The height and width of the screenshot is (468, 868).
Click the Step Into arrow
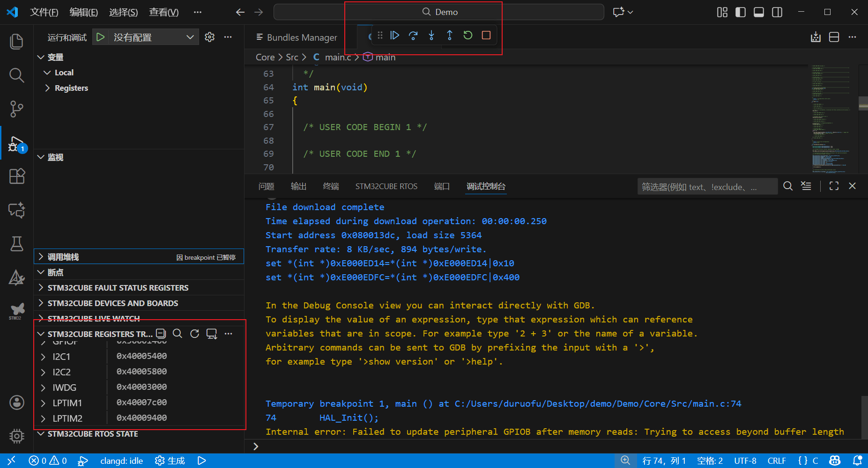[431, 36]
